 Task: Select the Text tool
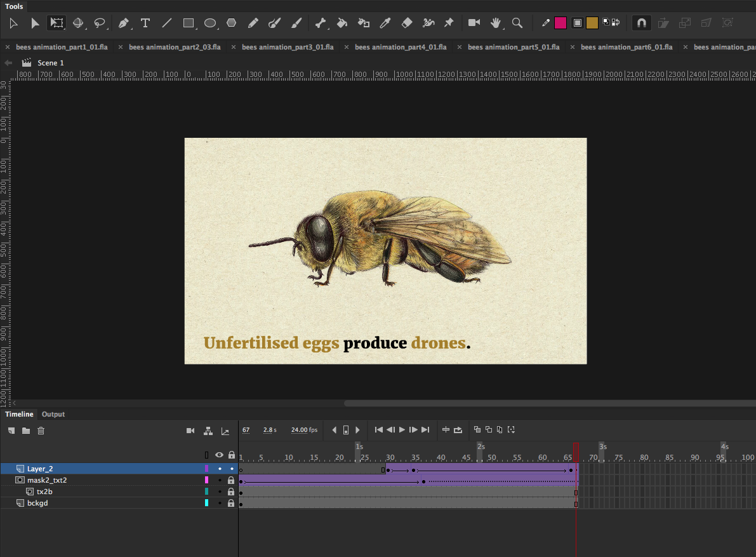(x=145, y=23)
